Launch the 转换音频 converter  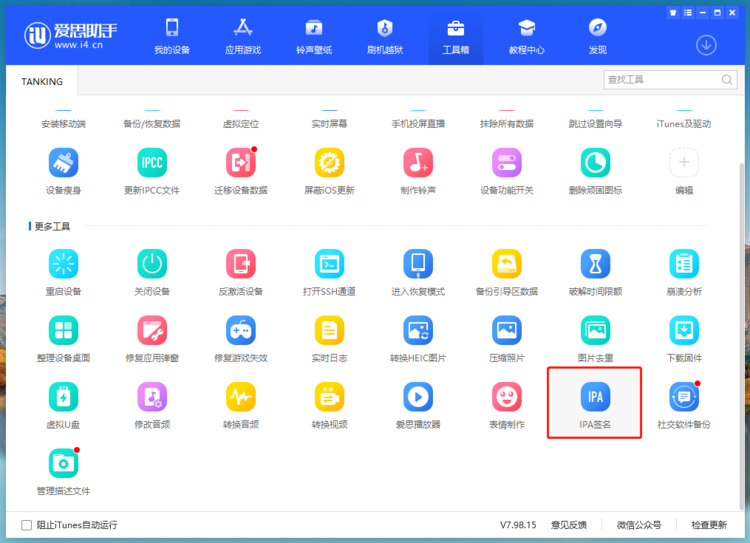point(241,397)
